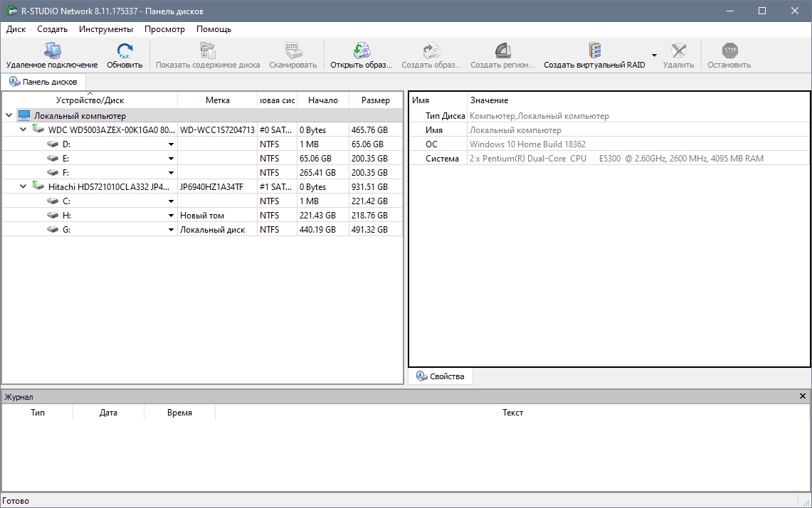Open the Открыть образ toolbar icon
This screenshot has height=508, width=812.
point(362,51)
